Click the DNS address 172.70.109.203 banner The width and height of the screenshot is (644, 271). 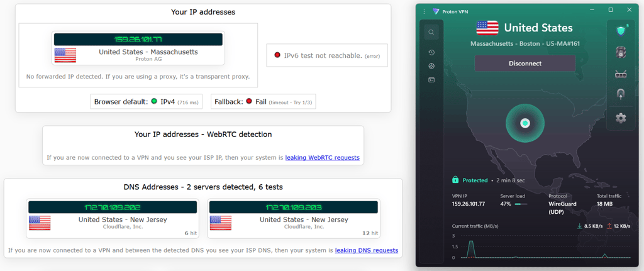(293, 207)
